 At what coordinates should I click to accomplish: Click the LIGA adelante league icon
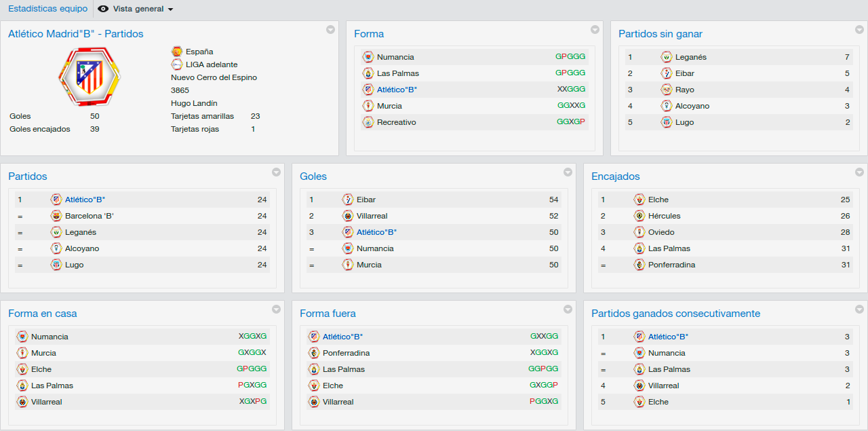point(177,64)
